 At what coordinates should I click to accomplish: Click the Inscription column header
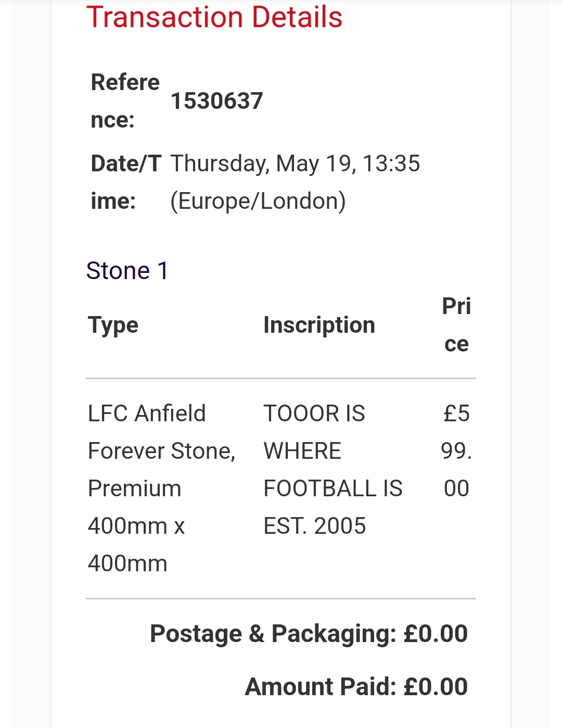(x=319, y=325)
